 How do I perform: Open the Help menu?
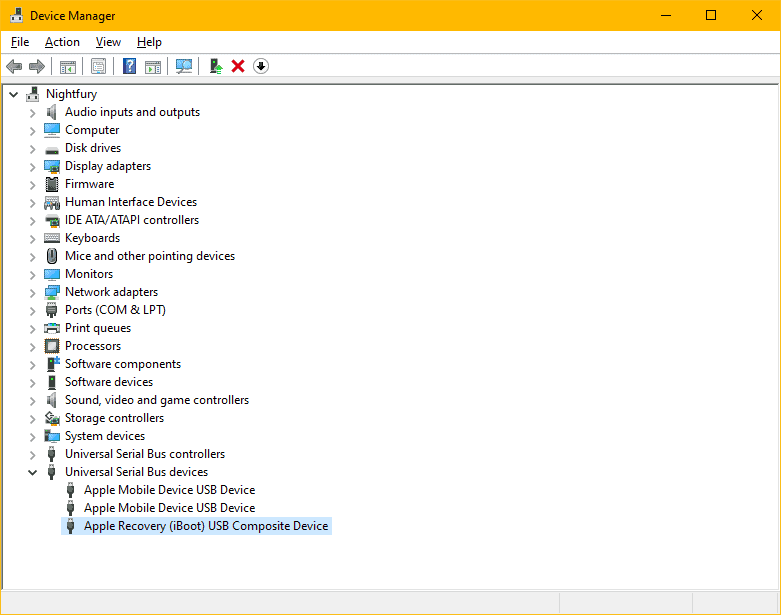(x=149, y=42)
